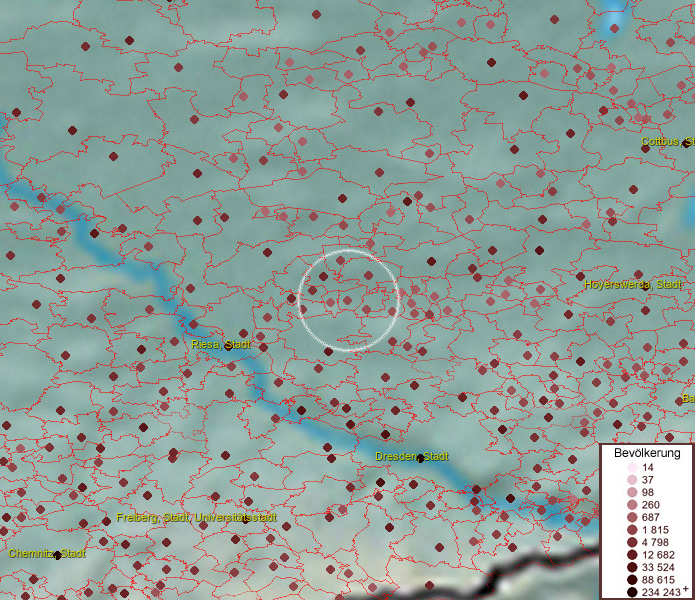Select the legend swatch for 1 815

coord(631,530)
